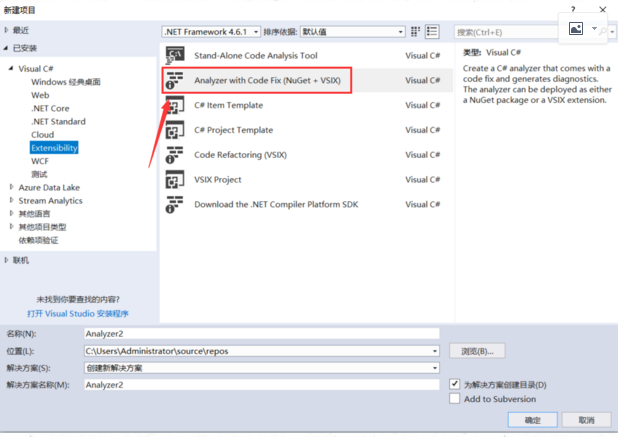The height and width of the screenshot is (437, 618).
Task: Select the Extensibility category
Action: 54,148
